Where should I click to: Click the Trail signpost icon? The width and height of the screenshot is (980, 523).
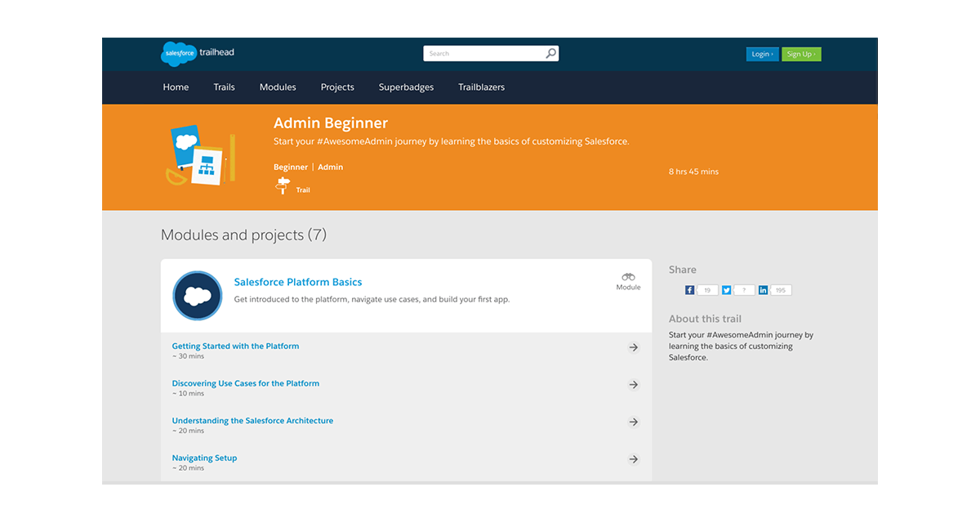coord(283,187)
